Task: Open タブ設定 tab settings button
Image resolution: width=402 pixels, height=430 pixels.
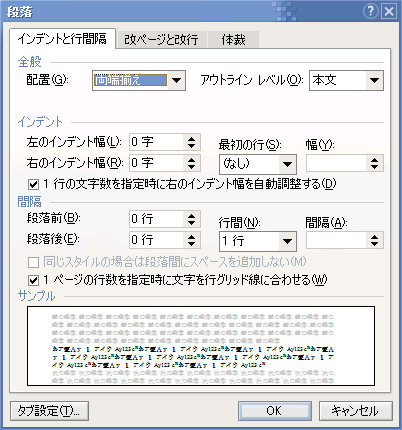Action: (49, 411)
